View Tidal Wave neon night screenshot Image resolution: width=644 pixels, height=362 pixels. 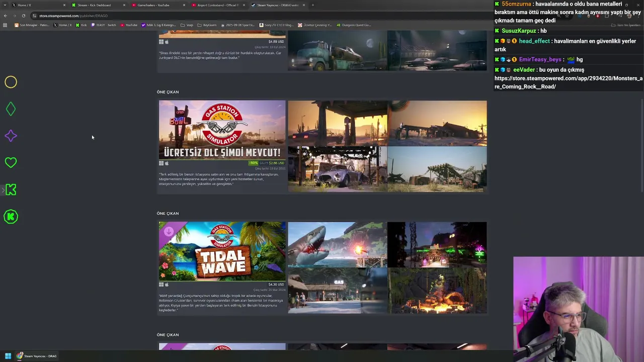coord(437,244)
